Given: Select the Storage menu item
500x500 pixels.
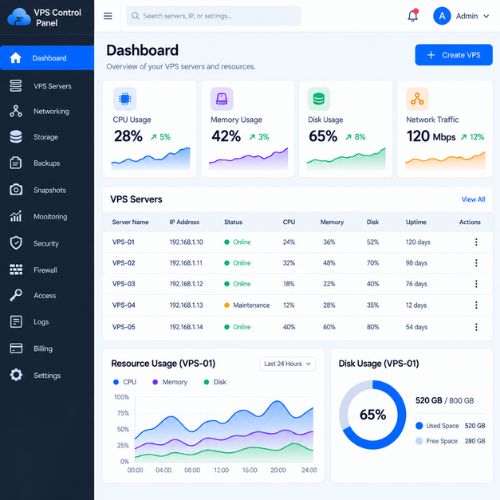Looking at the screenshot, I should coord(47,137).
